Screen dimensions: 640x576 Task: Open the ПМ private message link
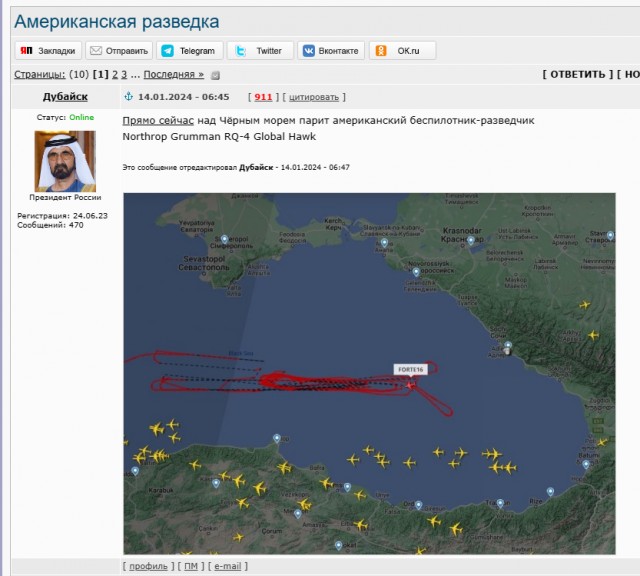tap(191, 566)
